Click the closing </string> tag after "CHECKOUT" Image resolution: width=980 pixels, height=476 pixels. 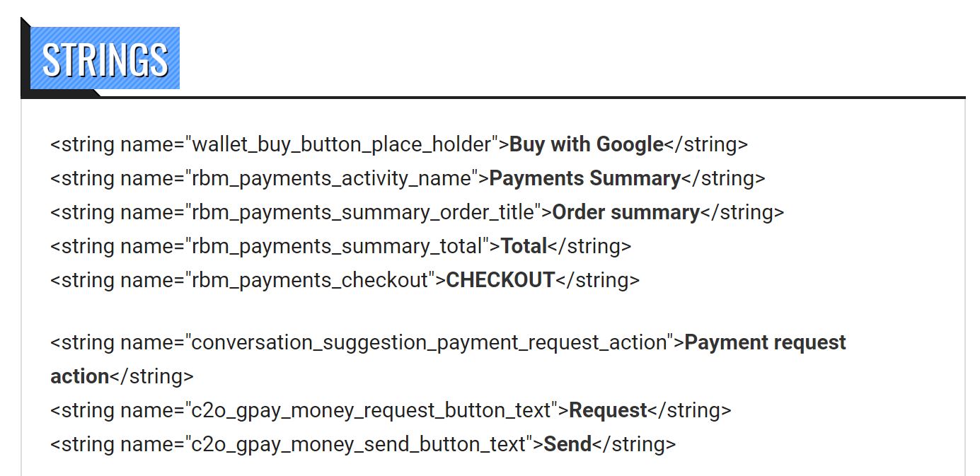(x=598, y=280)
